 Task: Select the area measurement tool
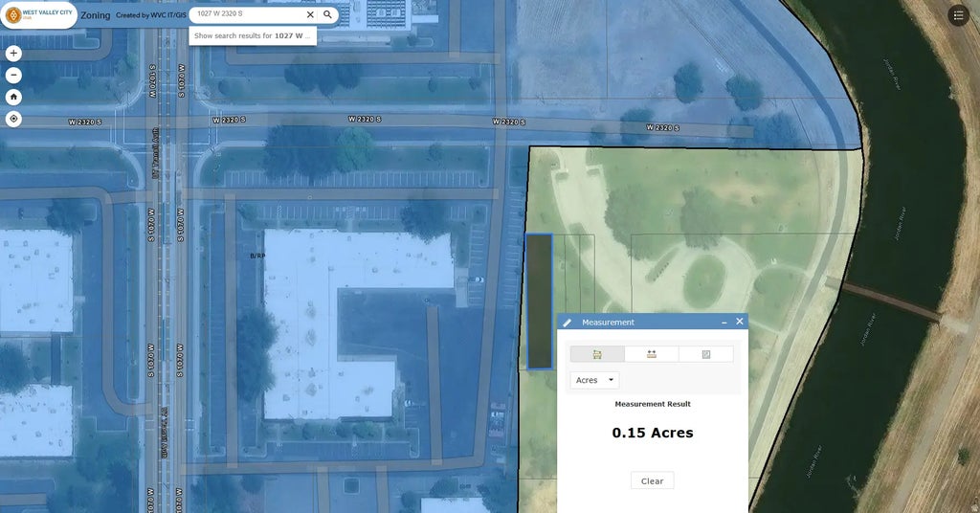597,354
